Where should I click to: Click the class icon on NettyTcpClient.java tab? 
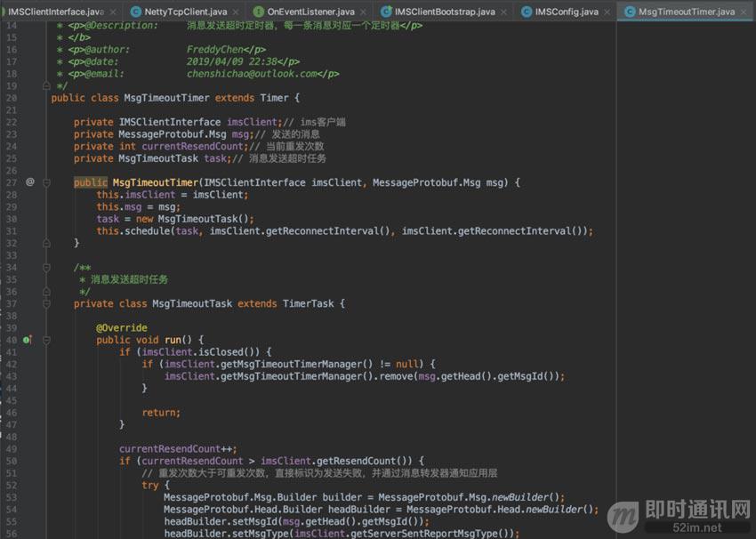click(x=136, y=12)
